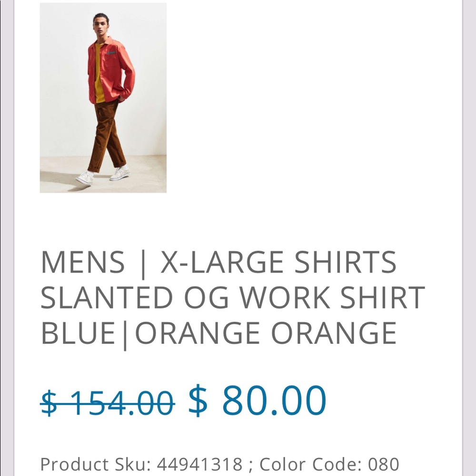Click the dollar sign before 80.00

(198, 400)
